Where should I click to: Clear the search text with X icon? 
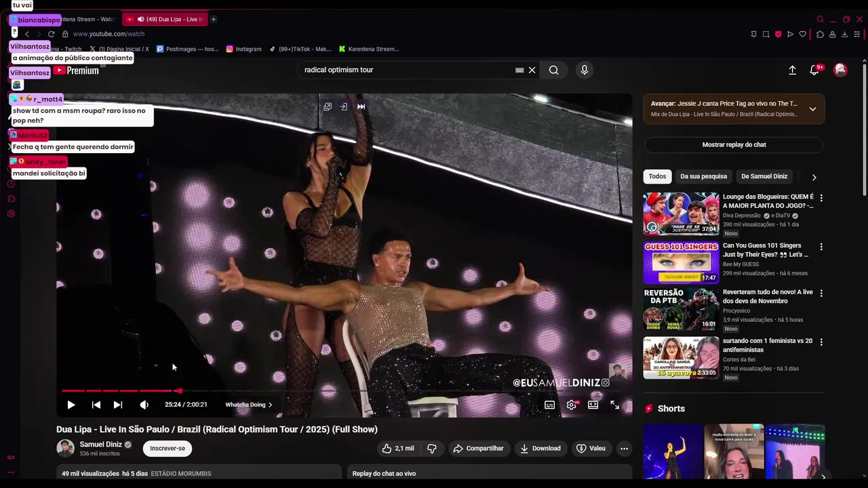pos(532,70)
